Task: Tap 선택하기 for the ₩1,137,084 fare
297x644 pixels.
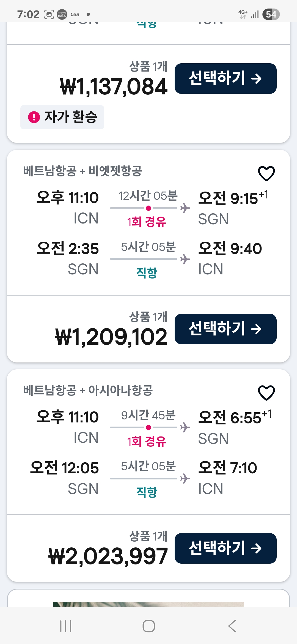Action: tap(226, 78)
